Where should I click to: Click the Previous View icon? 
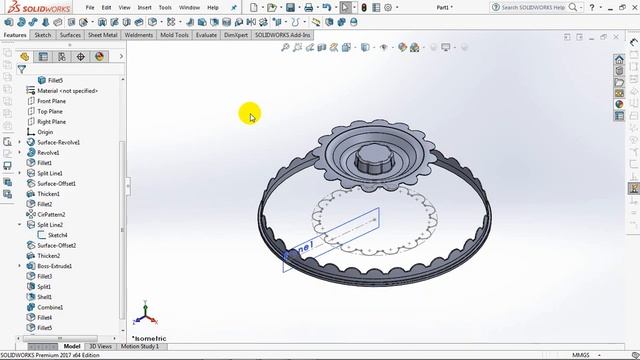(x=310, y=47)
